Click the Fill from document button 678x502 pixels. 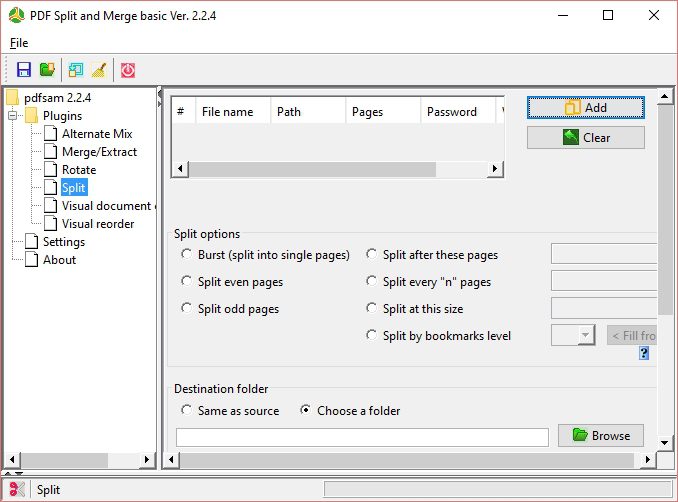pyautogui.click(x=632, y=336)
